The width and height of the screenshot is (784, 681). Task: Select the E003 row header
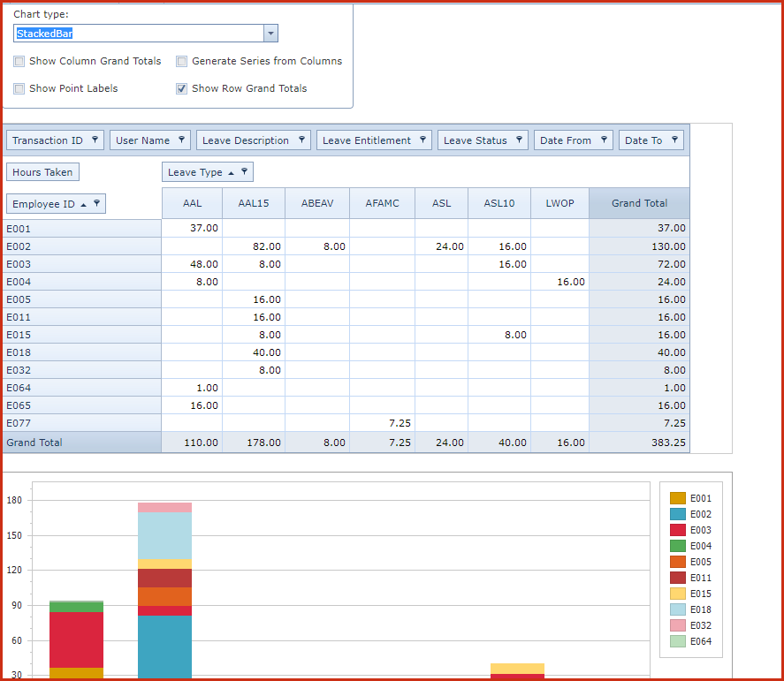(82, 264)
